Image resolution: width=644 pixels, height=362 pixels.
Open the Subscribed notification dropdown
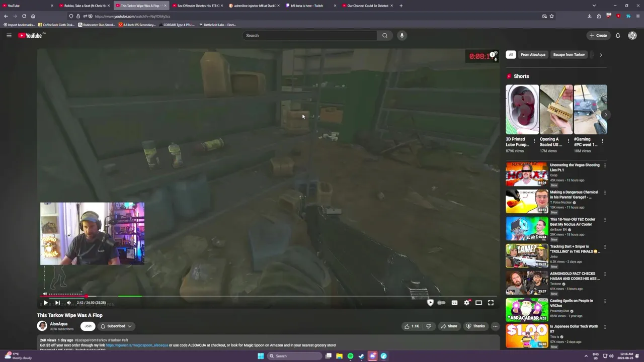[116, 326]
